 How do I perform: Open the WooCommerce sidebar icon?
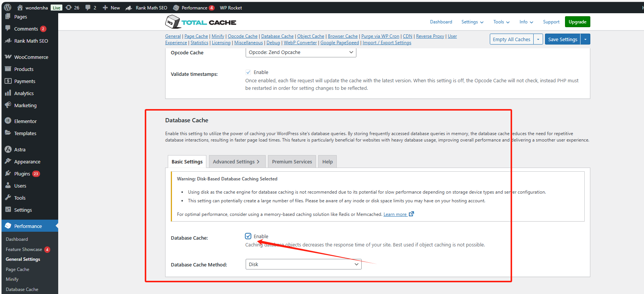[x=8, y=57]
